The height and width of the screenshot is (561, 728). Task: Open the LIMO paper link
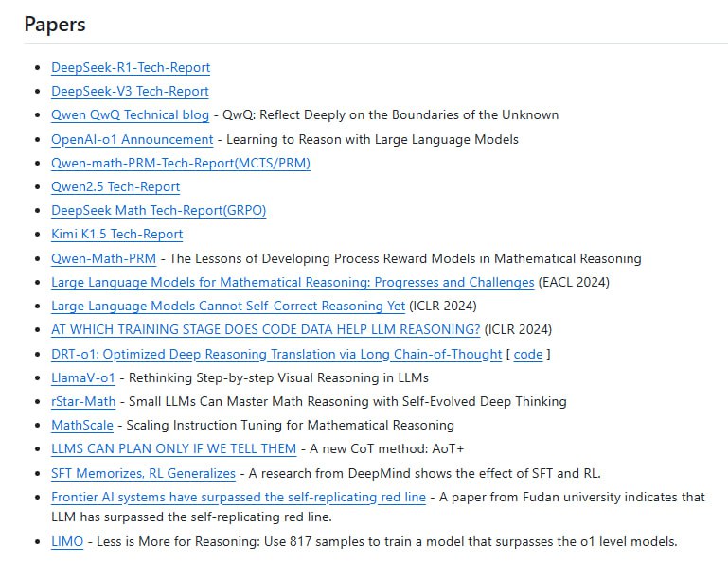[67, 542]
